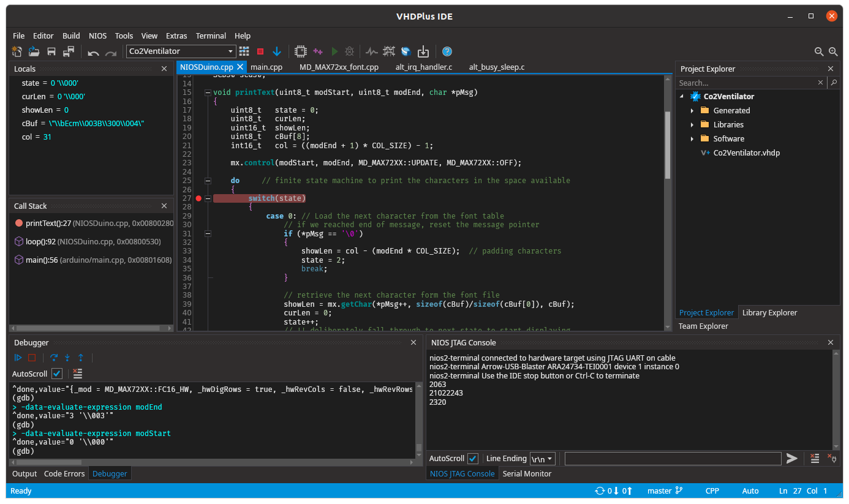The image size is (849, 504).
Task: Click the Undo arrow icon
Action: tap(93, 52)
